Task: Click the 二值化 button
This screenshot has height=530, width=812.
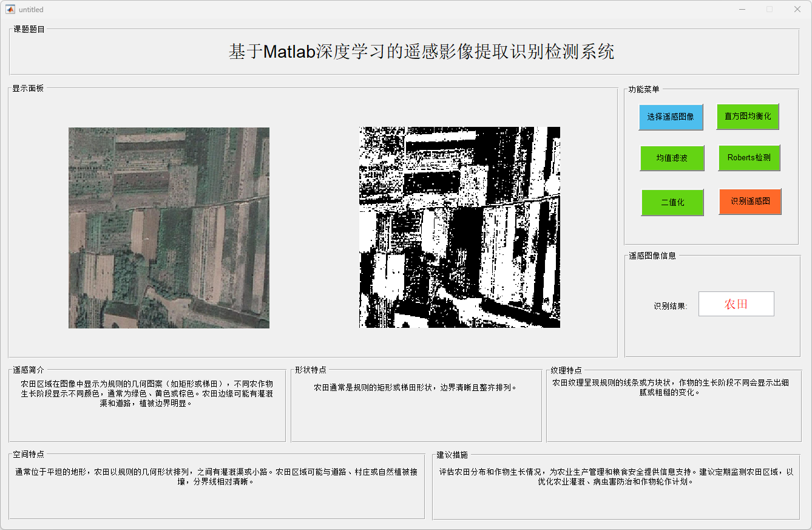Action: [672, 202]
